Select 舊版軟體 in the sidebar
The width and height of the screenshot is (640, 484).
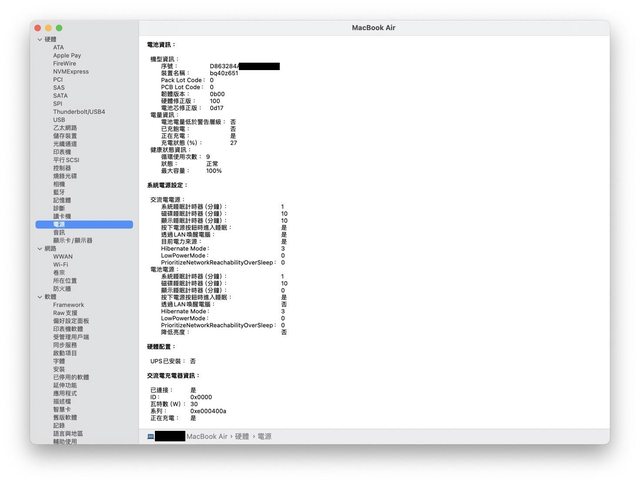(x=65, y=417)
